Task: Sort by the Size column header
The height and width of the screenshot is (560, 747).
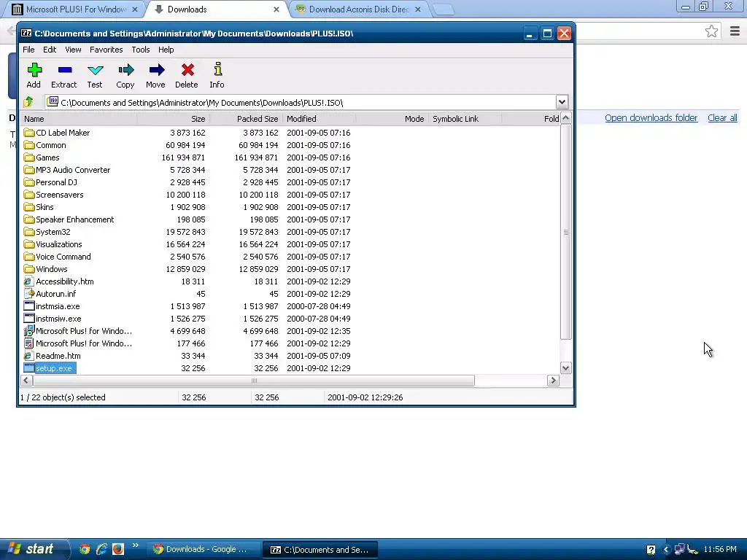Action: [174, 119]
